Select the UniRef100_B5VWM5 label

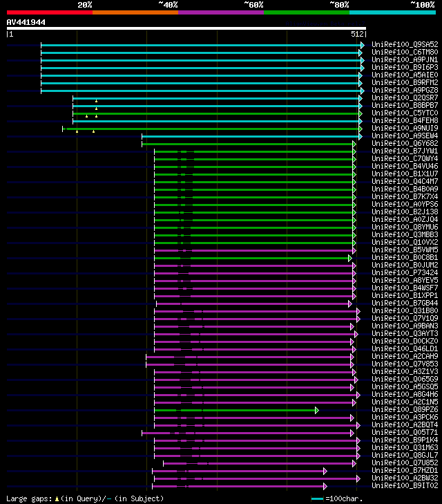(405, 250)
